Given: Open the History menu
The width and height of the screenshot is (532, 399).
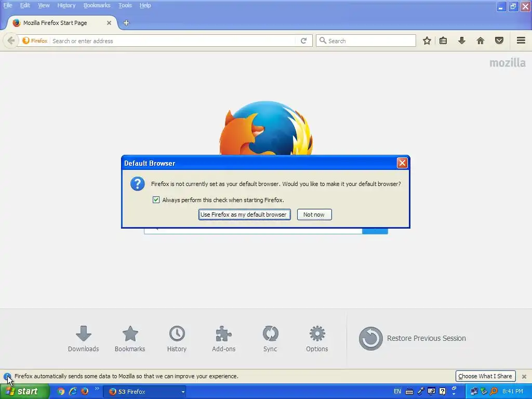Looking at the screenshot, I should tap(66, 5).
